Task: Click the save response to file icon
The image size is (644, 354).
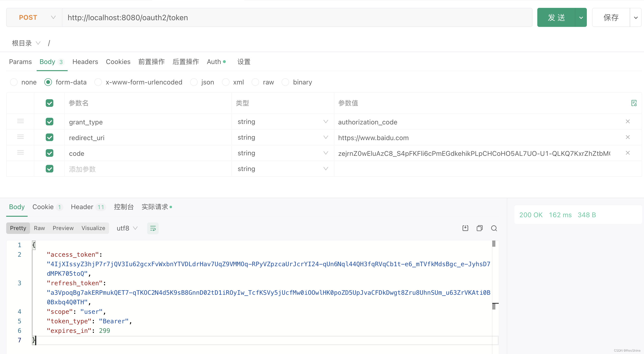Action: click(465, 228)
